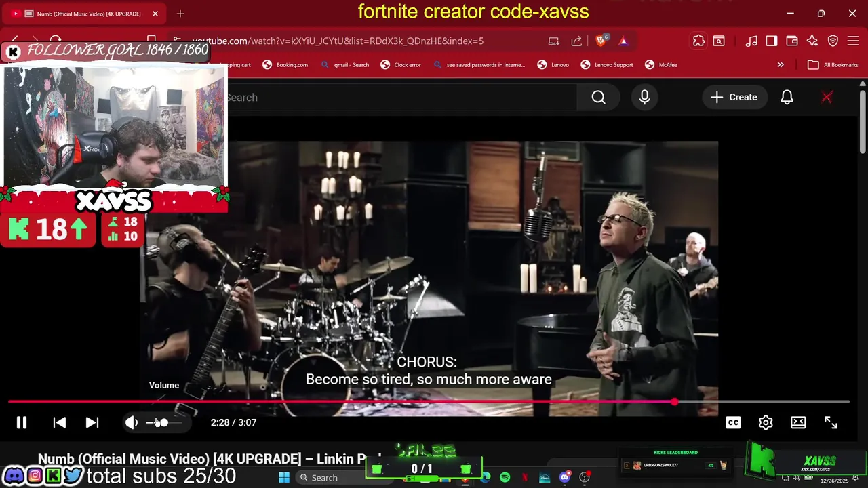Image resolution: width=868 pixels, height=488 pixels.
Task: Share this page from the address bar
Action: click(576, 41)
